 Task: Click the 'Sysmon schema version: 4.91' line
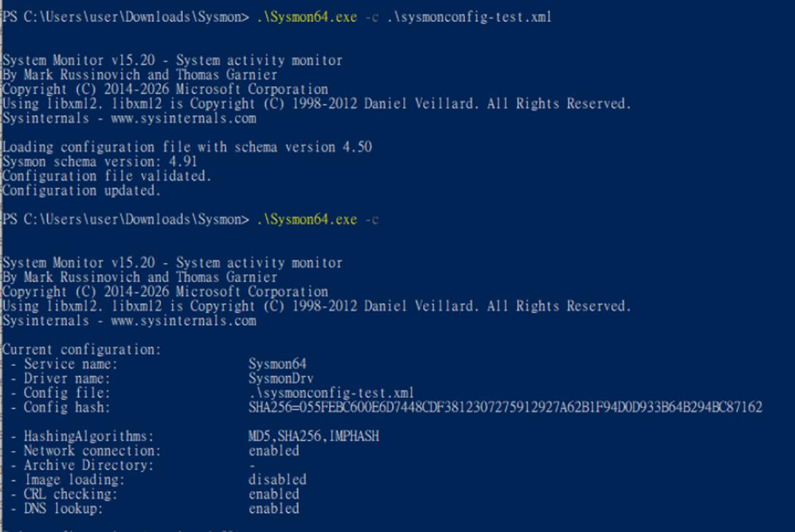click(100, 162)
